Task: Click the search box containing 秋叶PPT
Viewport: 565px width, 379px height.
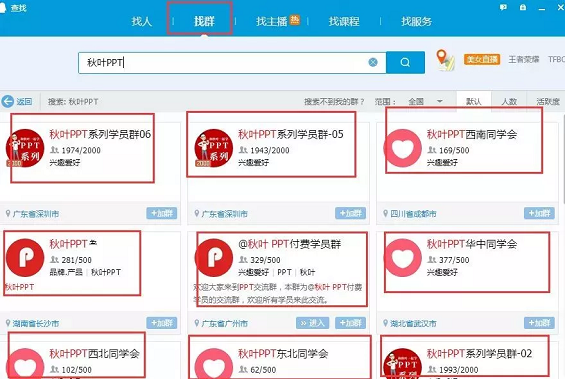Action: click(232, 63)
